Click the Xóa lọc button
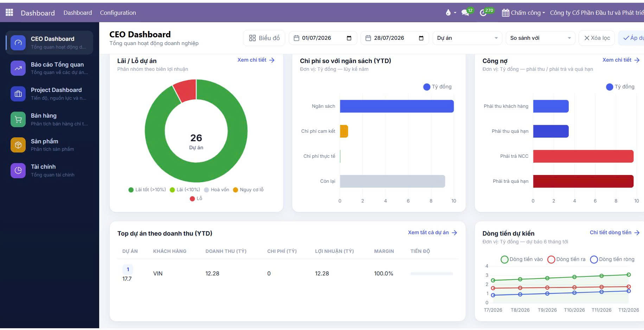The image size is (644, 330). [x=597, y=38]
